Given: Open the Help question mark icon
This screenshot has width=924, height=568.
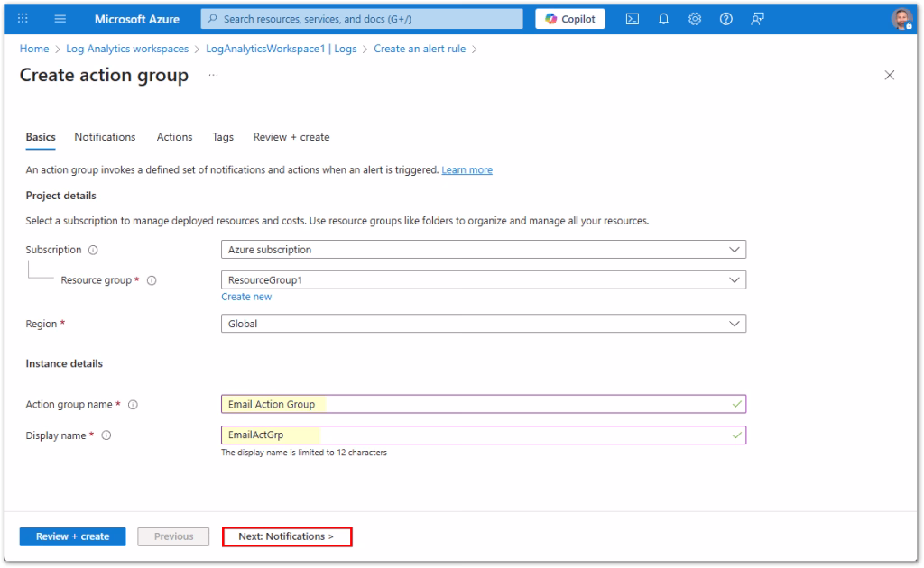Looking at the screenshot, I should point(725,19).
